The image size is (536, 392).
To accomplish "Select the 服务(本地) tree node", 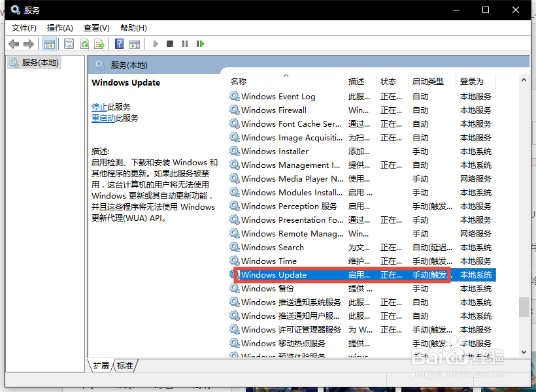I will tap(34, 63).
